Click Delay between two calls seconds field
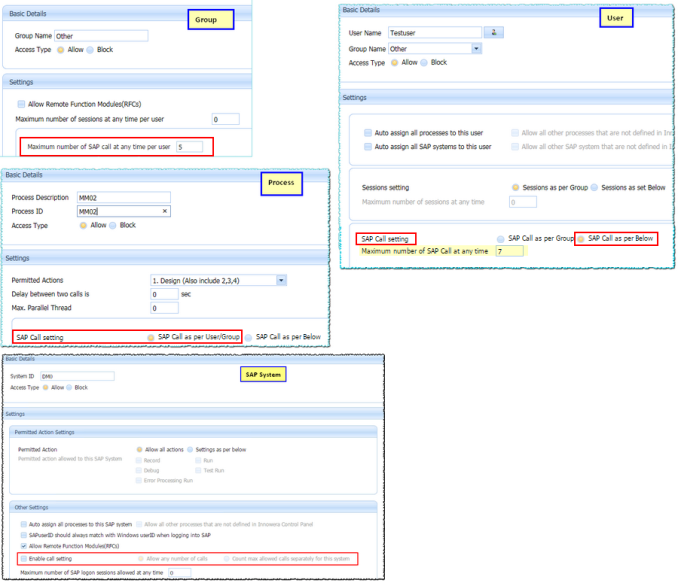678x583 pixels. tap(164, 294)
